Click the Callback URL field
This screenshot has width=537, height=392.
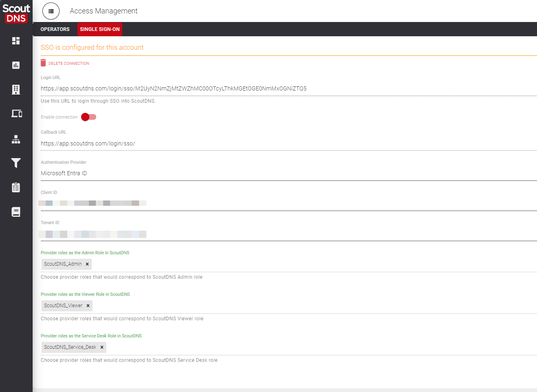point(289,143)
